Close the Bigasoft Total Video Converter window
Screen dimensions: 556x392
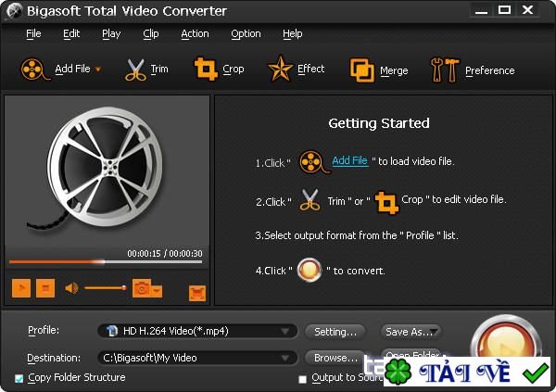527,10
